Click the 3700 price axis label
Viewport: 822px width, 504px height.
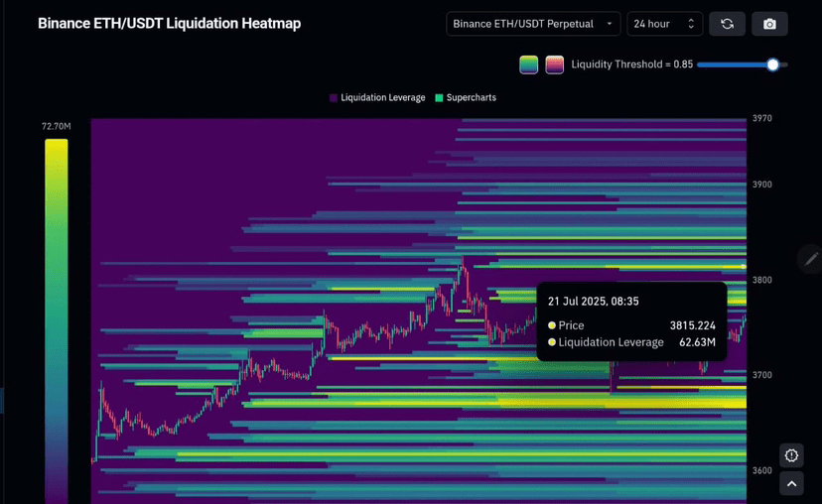tap(761, 375)
